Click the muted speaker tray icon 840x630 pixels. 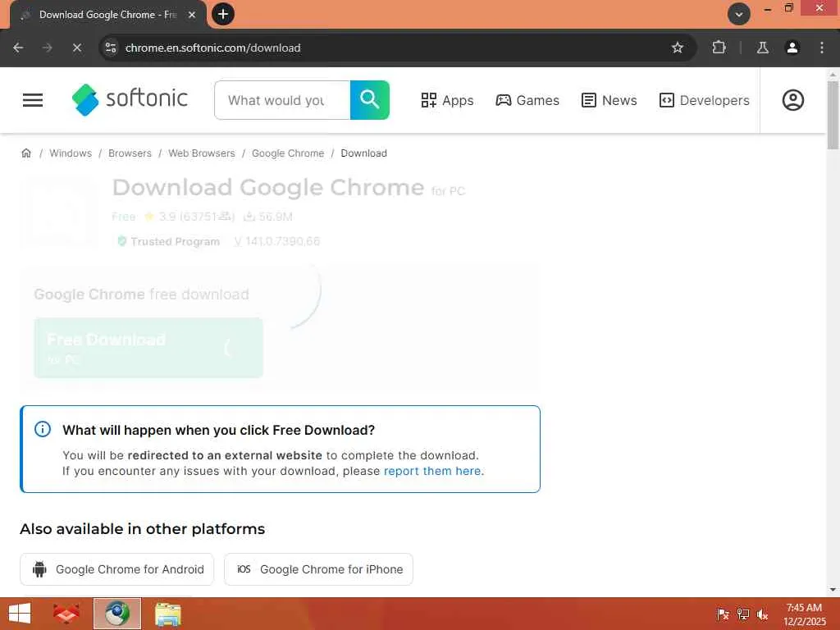point(763,614)
